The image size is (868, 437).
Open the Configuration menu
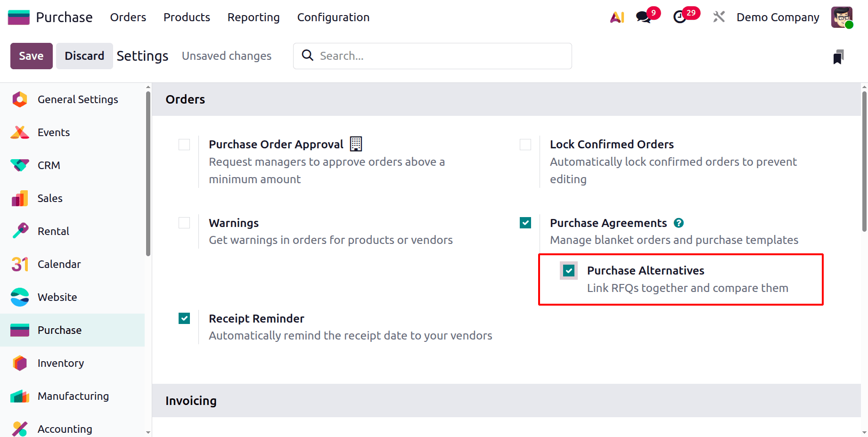coord(333,17)
